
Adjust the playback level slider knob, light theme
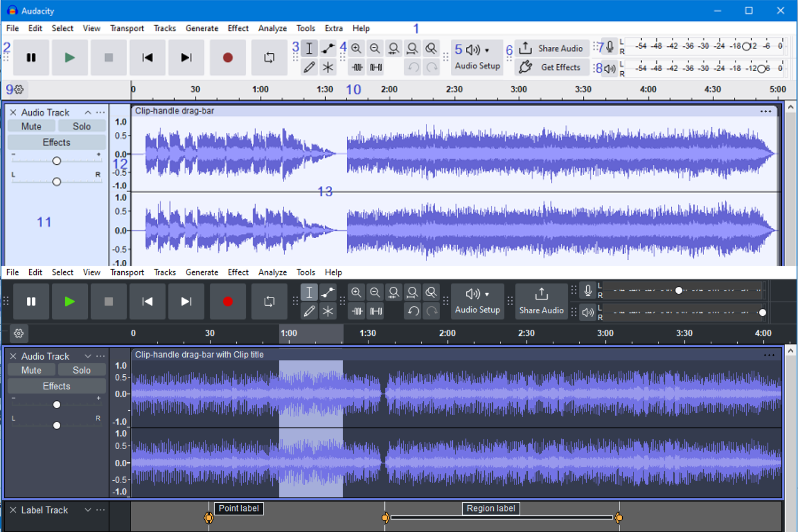tap(761, 69)
